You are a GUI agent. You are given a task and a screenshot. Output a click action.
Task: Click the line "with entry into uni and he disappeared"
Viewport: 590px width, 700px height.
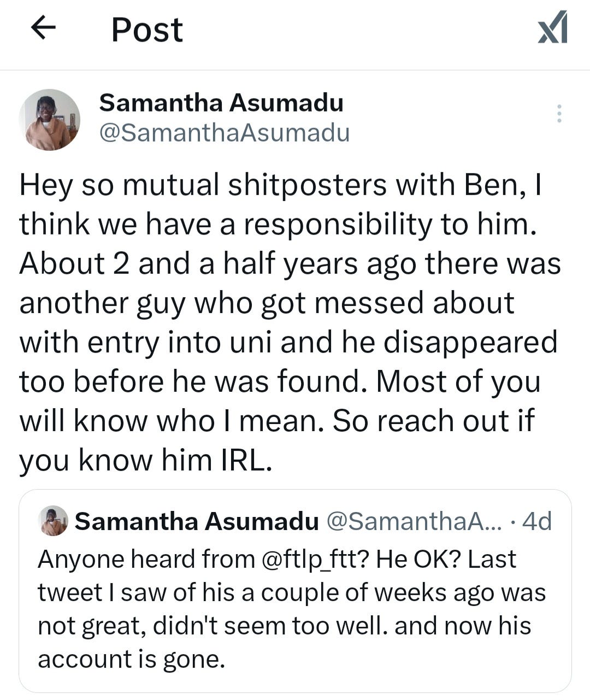(288, 342)
